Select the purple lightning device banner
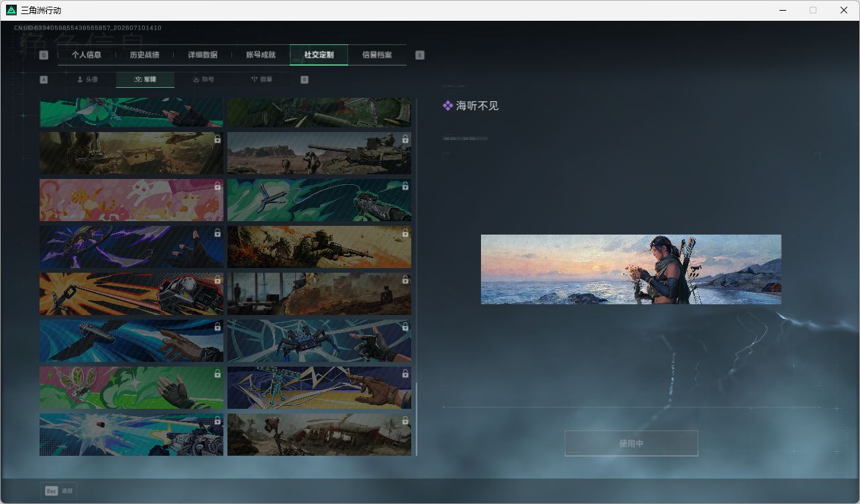The image size is (860, 504). (x=131, y=247)
